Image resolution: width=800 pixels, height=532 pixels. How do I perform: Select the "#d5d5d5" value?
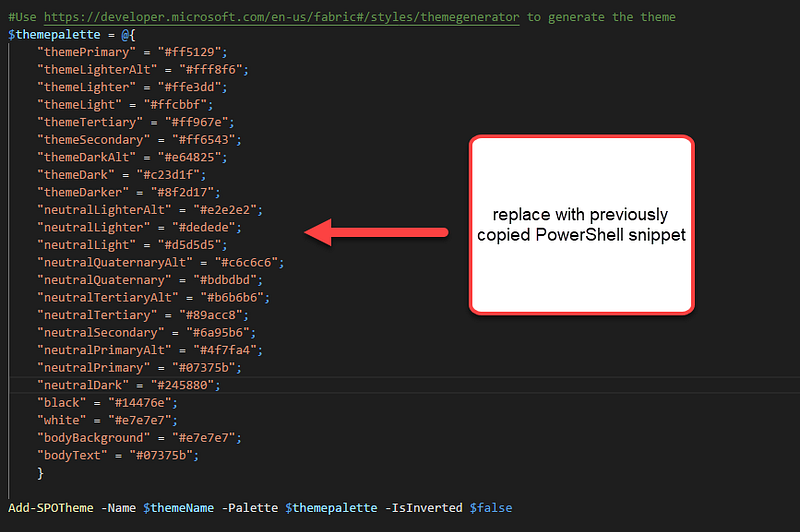(x=189, y=245)
